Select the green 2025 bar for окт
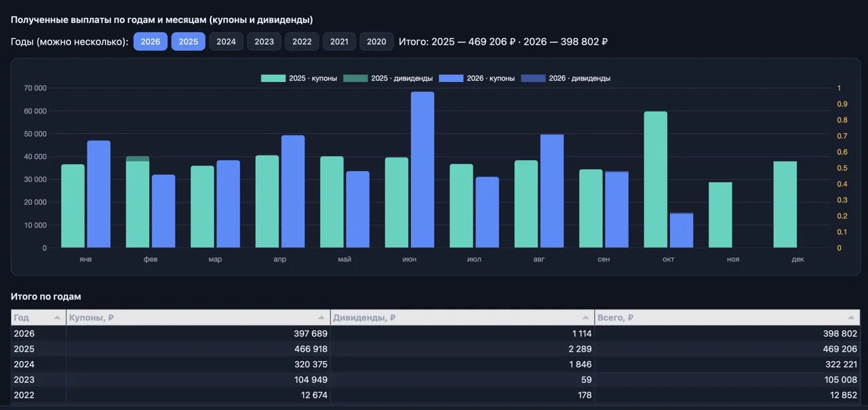The height and width of the screenshot is (410, 868). (656, 180)
